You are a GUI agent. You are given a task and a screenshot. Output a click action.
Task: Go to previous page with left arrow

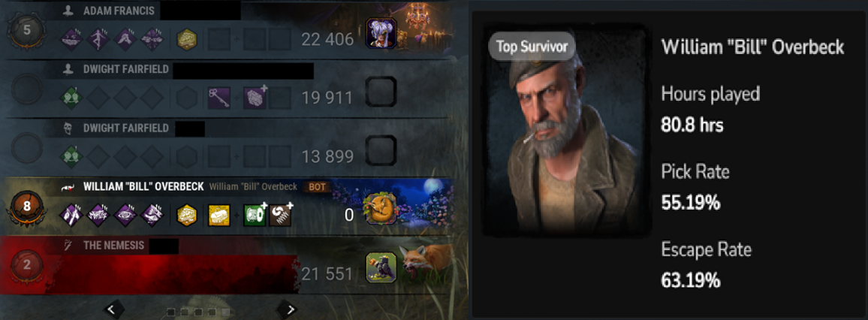point(113,309)
